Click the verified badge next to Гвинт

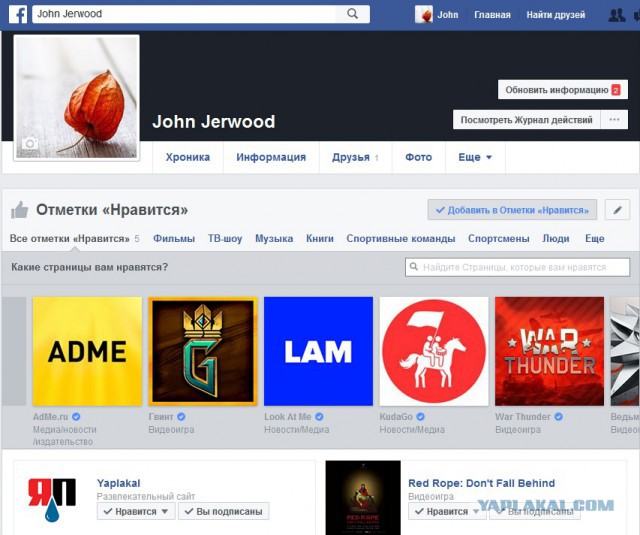pyautogui.click(x=181, y=417)
